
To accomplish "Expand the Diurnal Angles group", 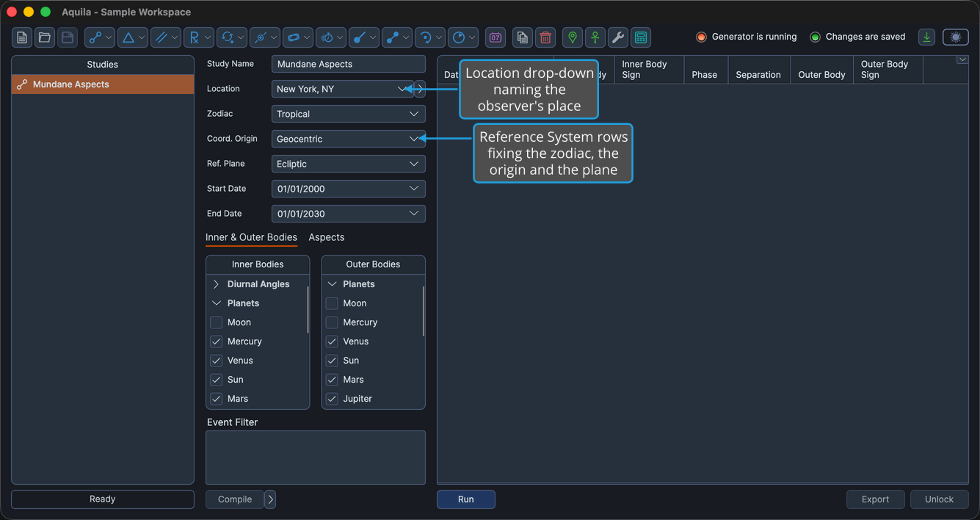I will (x=216, y=284).
